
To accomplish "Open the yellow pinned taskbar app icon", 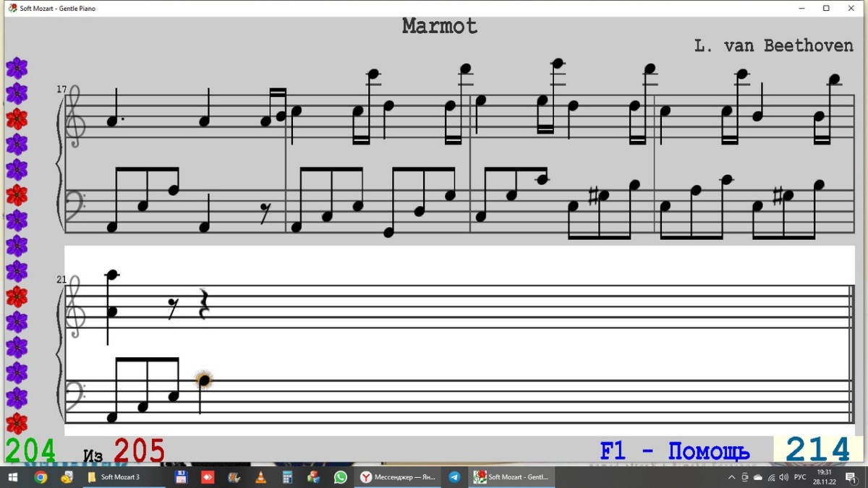I will 67,477.
